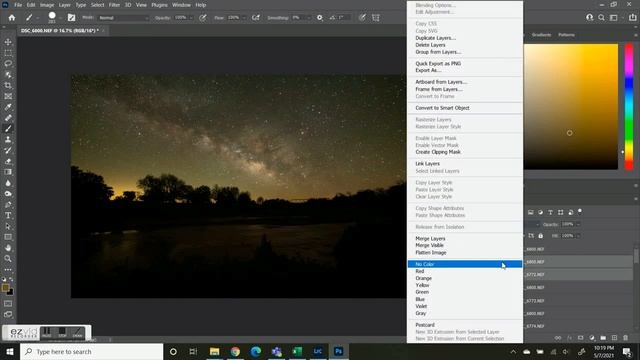Select the Eraser tool
This screenshot has width=640, height=360.
8,161
